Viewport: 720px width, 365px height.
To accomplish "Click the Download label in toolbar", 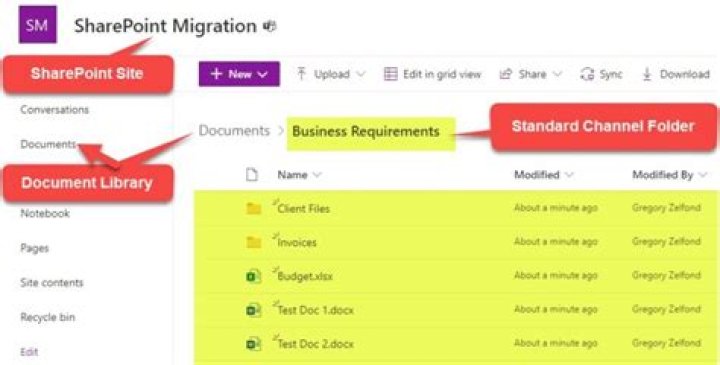I will coord(685,74).
